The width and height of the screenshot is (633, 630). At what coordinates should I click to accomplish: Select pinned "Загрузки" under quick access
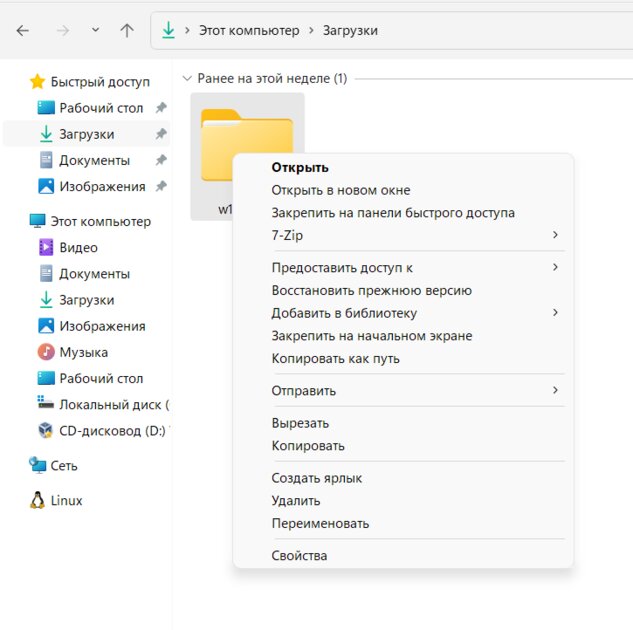click(87, 134)
